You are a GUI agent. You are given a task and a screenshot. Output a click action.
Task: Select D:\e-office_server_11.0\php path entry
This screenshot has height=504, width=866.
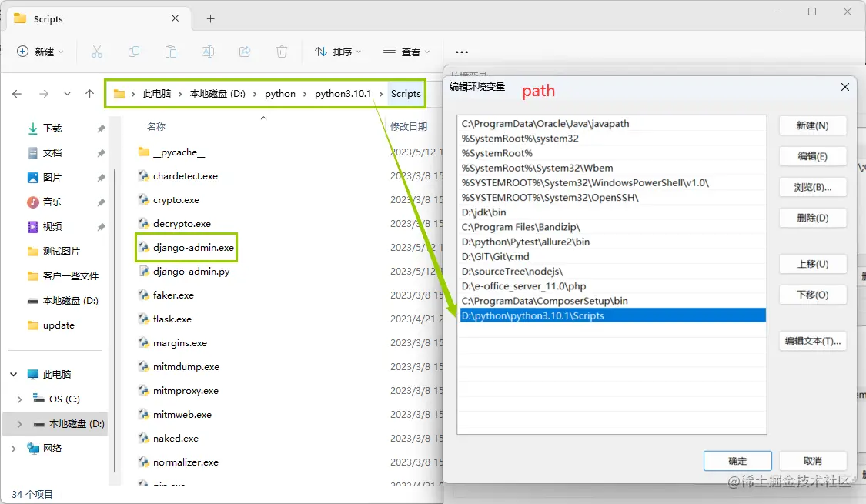point(613,286)
